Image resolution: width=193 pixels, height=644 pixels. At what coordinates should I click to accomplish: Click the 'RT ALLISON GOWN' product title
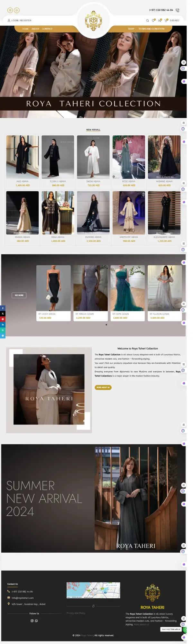[159, 314]
